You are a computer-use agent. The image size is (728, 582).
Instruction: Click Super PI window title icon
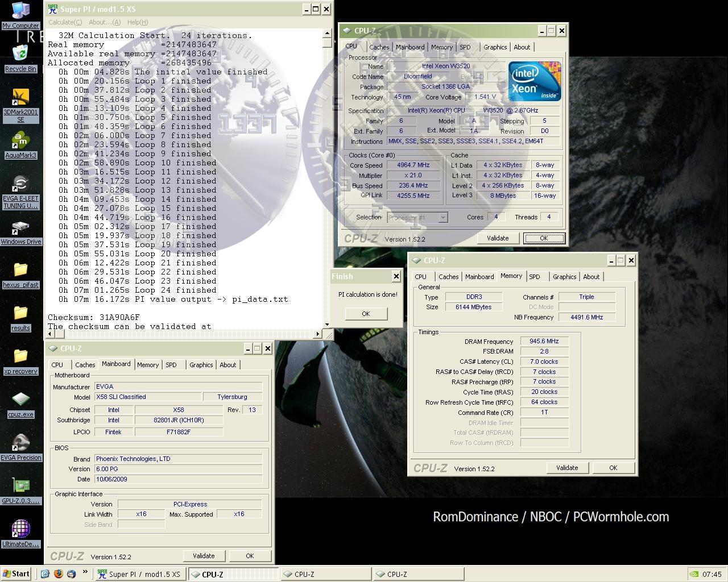tap(53, 9)
